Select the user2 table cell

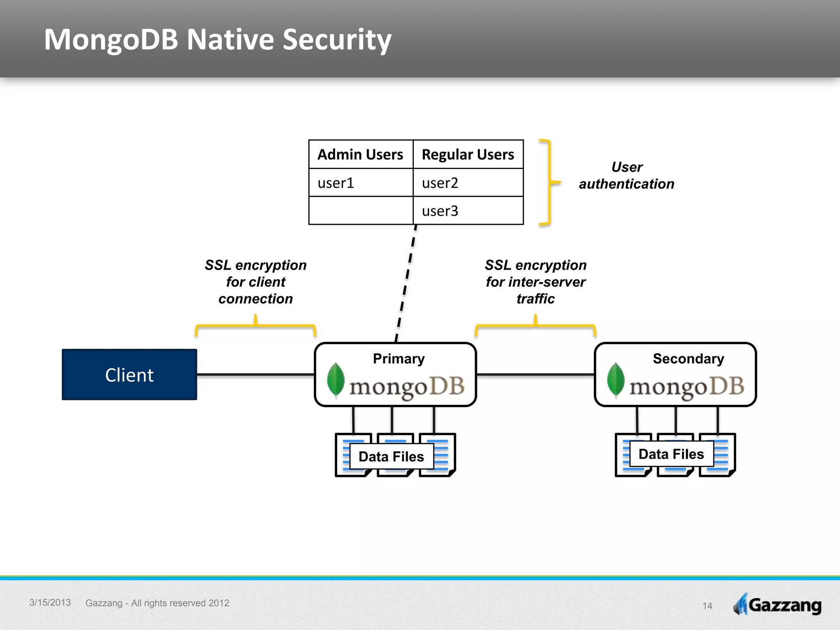tap(468, 183)
